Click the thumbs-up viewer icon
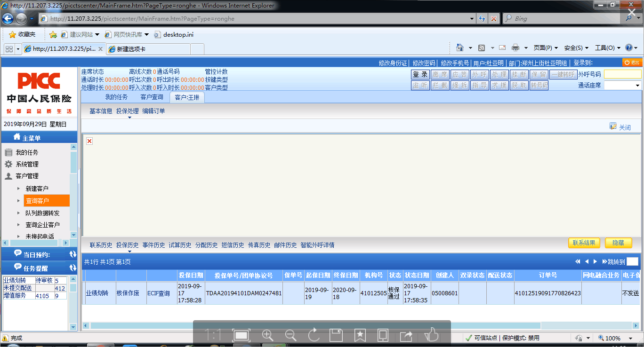 [x=431, y=334]
